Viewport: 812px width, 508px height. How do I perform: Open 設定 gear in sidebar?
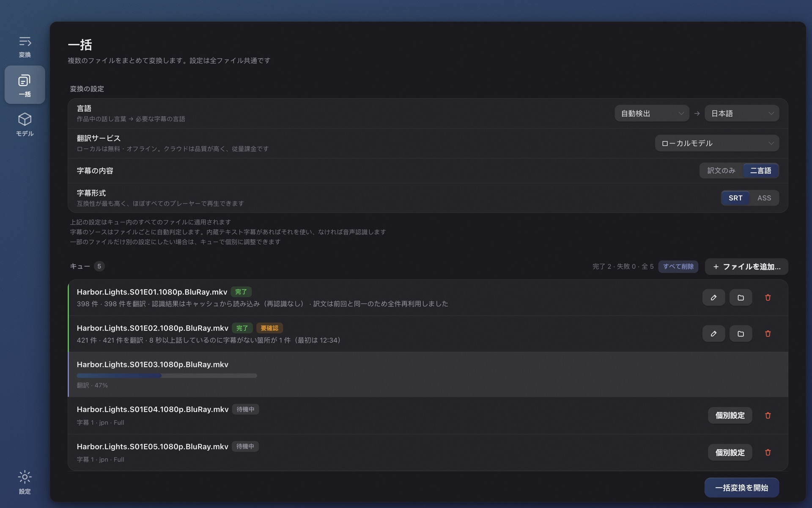pos(25,482)
